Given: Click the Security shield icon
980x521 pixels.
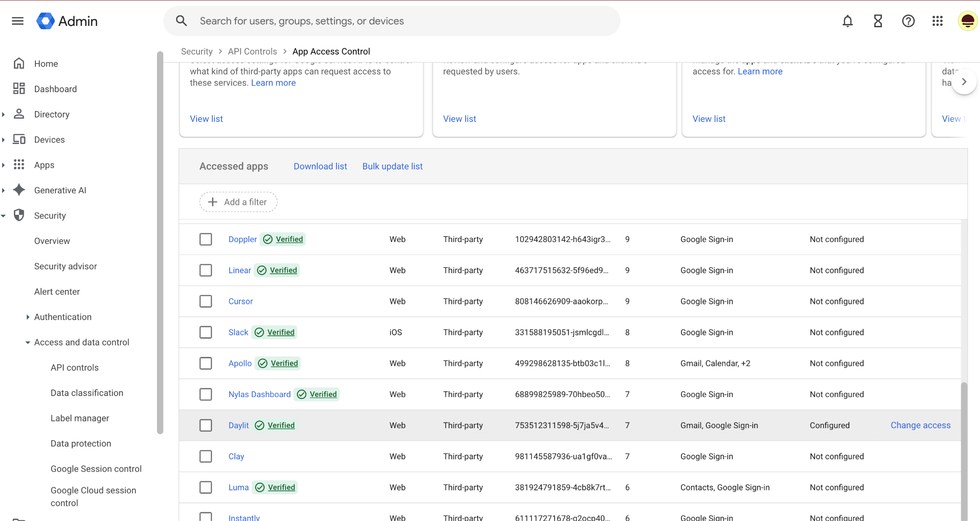Looking at the screenshot, I should coord(19,216).
